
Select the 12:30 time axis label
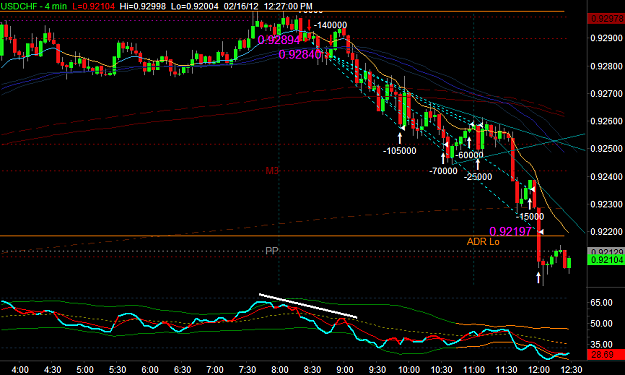pyautogui.click(x=571, y=370)
